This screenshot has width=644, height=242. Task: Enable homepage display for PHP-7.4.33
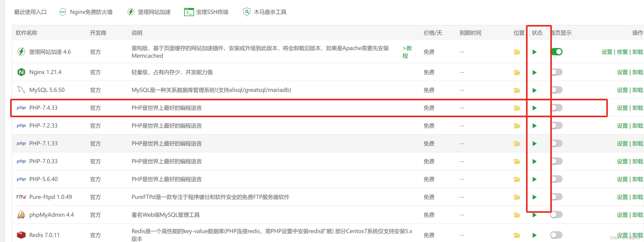coord(557,108)
